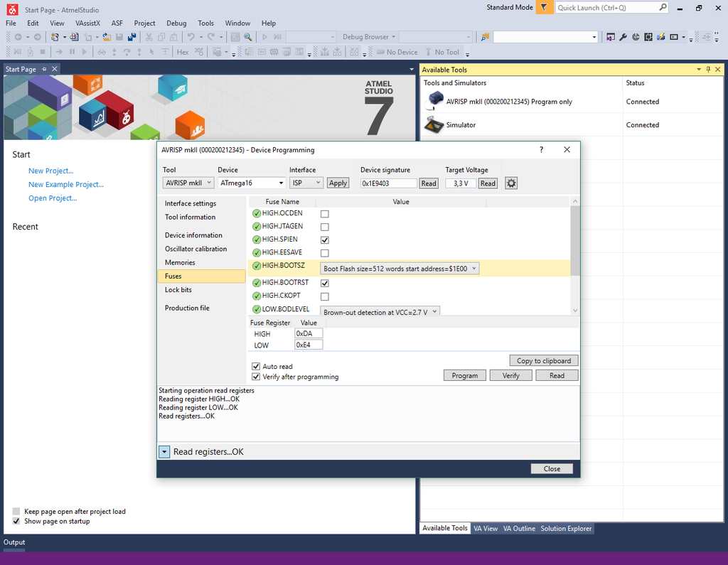
Task: Click the terminal window toolbar icon
Action: (674, 37)
